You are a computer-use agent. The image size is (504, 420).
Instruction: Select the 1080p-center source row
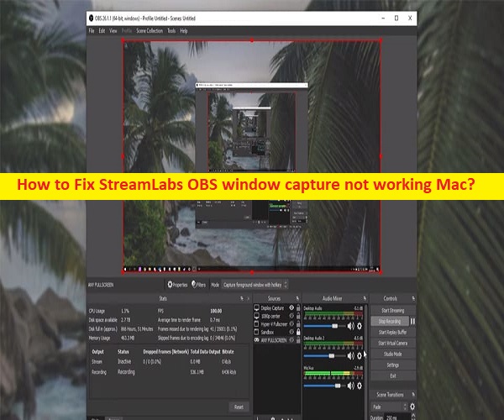point(277,316)
